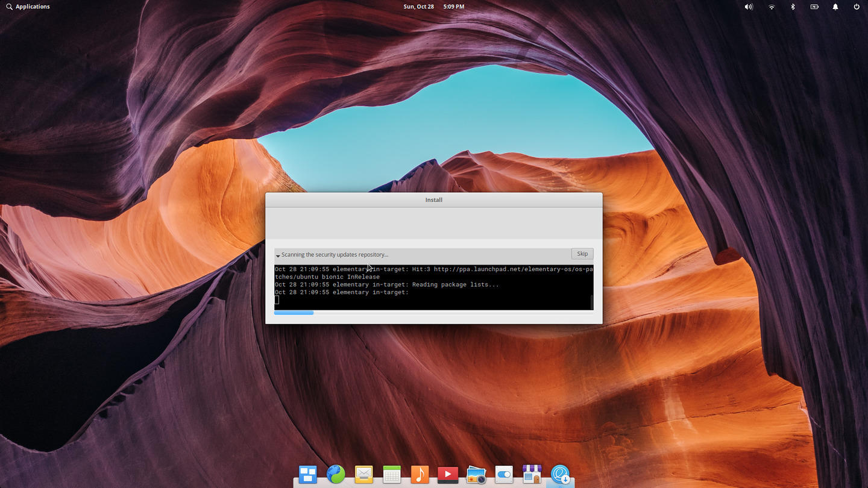Viewport: 868px width, 488px height.
Task: Collapse the installer terminal output expander
Action: pyautogui.click(x=278, y=255)
